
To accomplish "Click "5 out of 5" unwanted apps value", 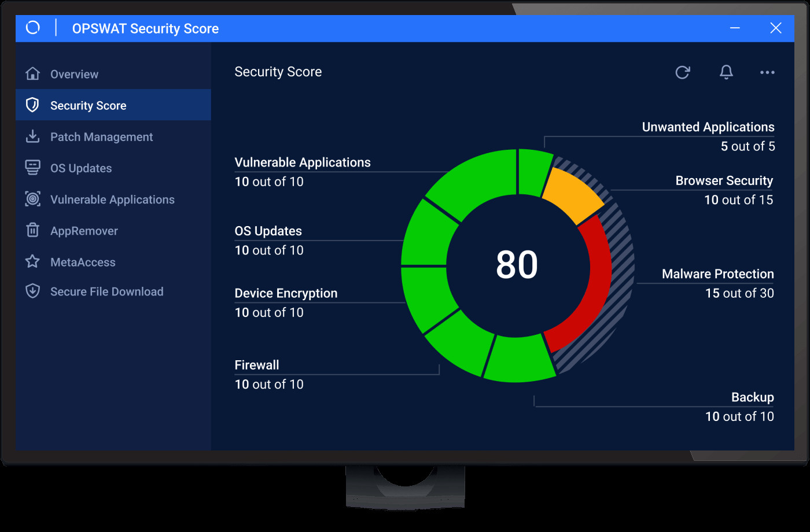I will pyautogui.click(x=748, y=146).
